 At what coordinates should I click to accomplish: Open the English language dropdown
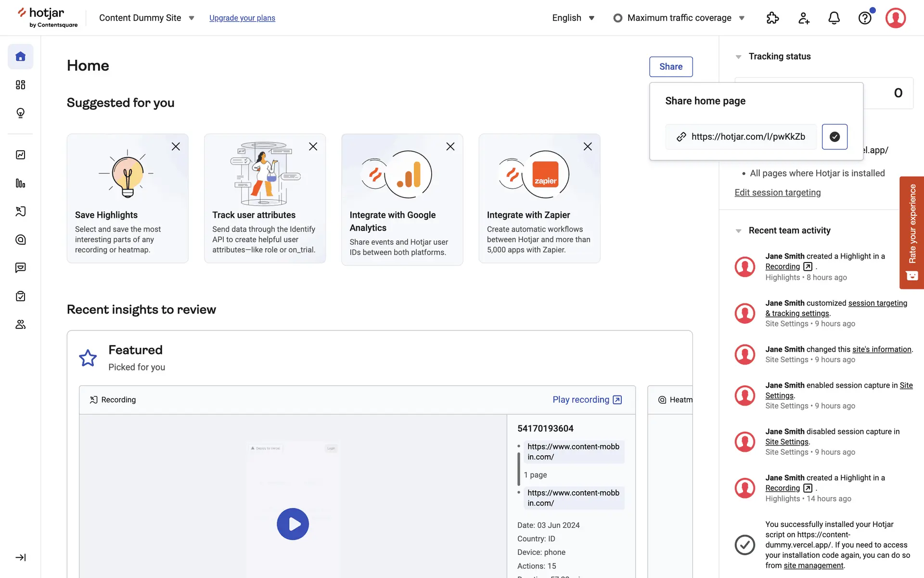[573, 18]
